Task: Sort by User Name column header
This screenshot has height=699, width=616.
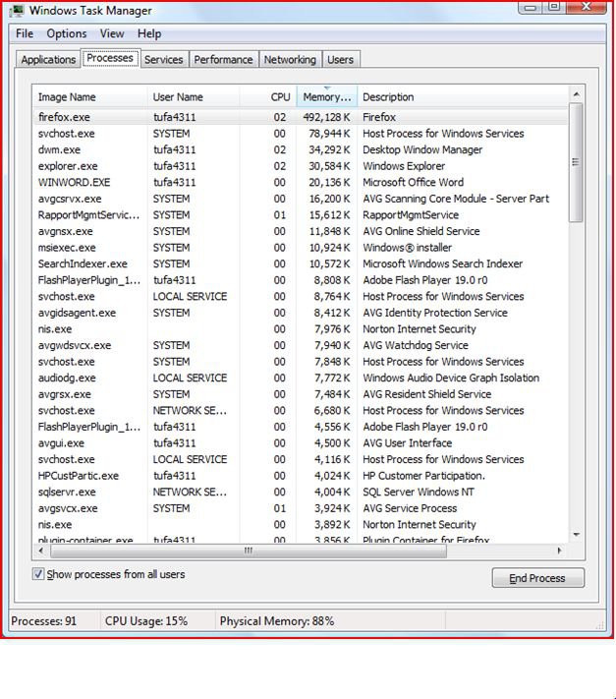Action: 194,97
